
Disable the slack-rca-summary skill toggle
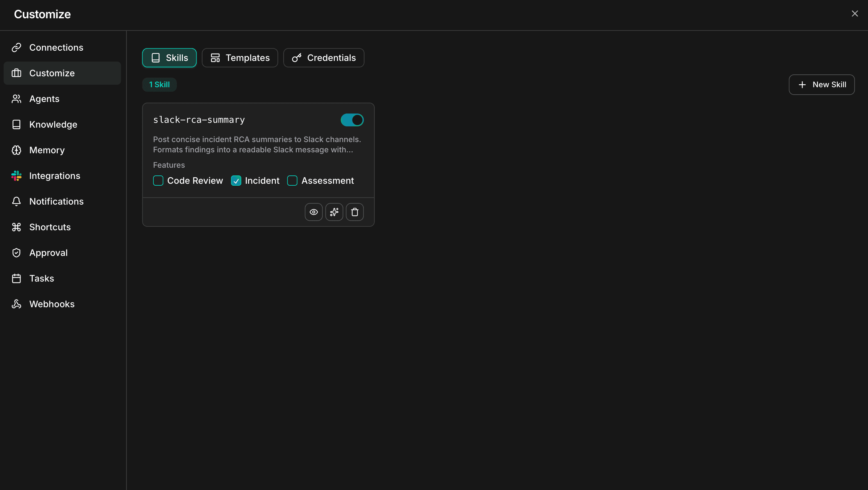(x=352, y=120)
